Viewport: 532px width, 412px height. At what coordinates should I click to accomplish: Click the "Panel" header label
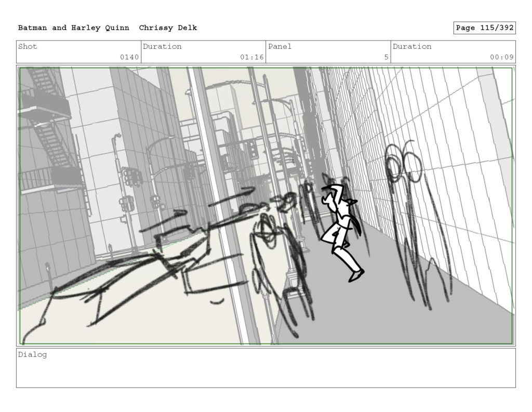tap(280, 46)
